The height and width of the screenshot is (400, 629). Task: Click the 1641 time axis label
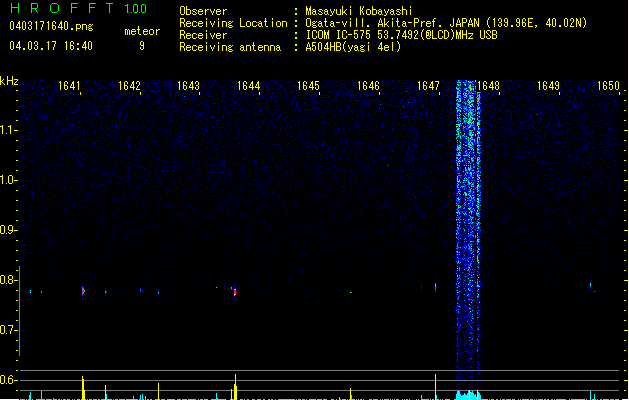click(69, 86)
